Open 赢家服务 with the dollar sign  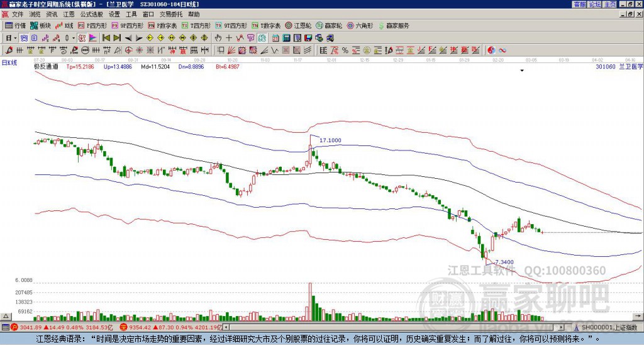[394, 25]
